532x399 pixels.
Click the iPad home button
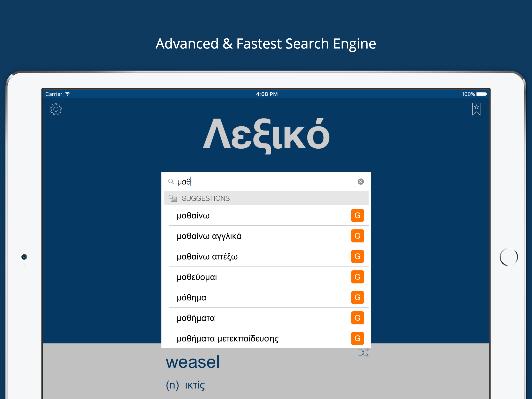click(x=508, y=257)
